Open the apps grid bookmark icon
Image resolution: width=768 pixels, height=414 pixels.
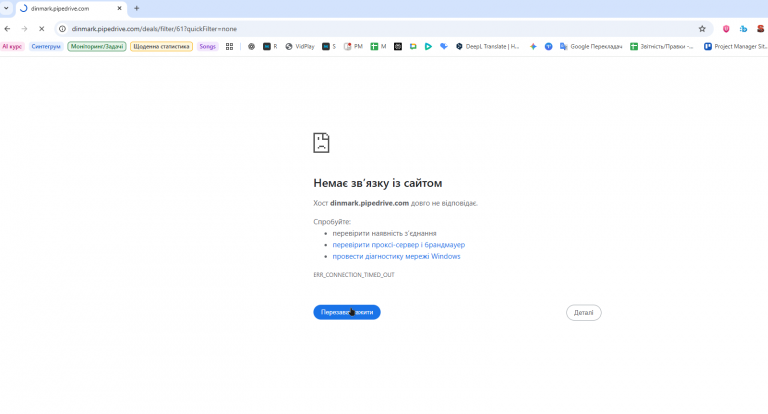229,47
